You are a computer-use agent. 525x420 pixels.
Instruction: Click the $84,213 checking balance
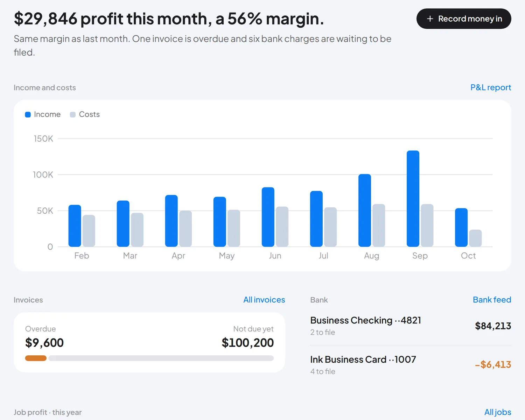pos(493,326)
